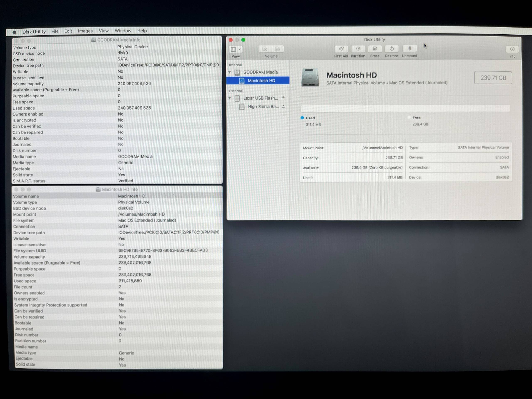
Task: Close the GOODRAM Media Info window
Action: coord(16,41)
